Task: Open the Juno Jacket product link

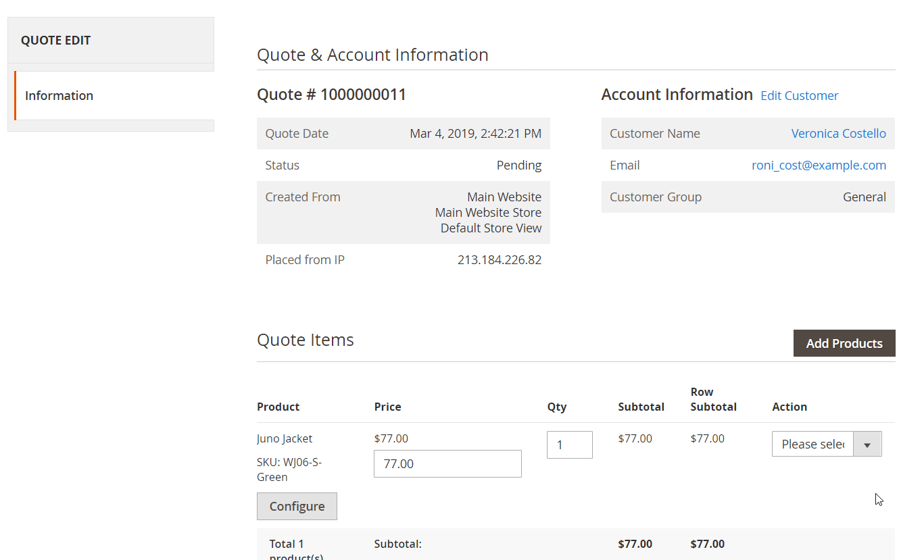Action: (x=285, y=439)
